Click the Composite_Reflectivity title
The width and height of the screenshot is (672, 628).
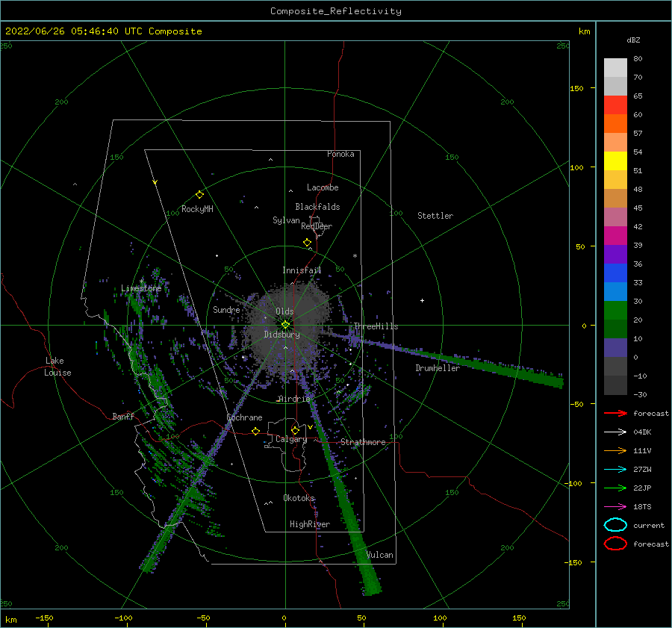click(336, 11)
